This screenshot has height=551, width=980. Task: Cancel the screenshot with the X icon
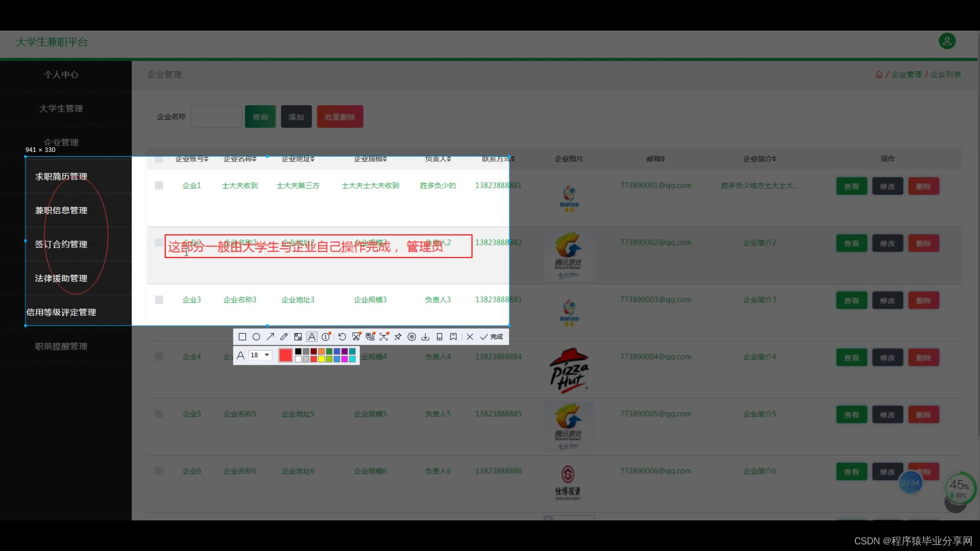[470, 337]
